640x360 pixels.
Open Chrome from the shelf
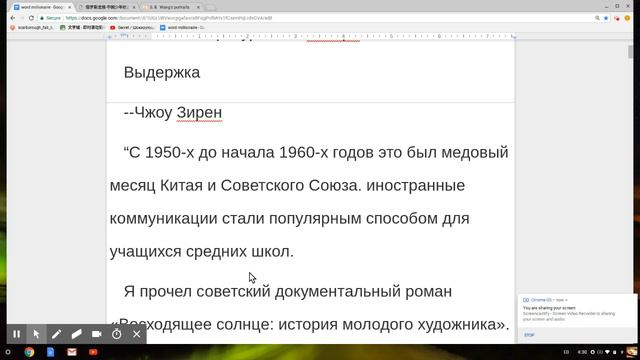coord(29,352)
